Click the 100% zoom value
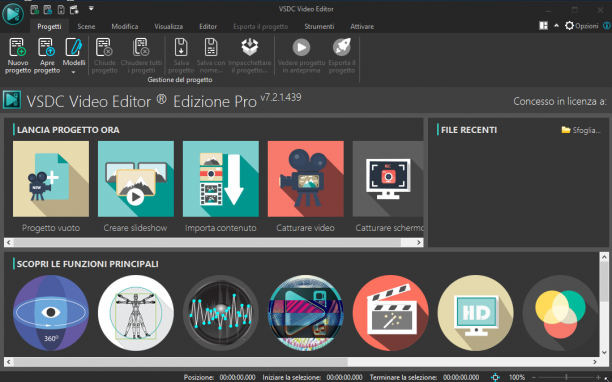This screenshot has height=382, width=612. click(x=517, y=377)
